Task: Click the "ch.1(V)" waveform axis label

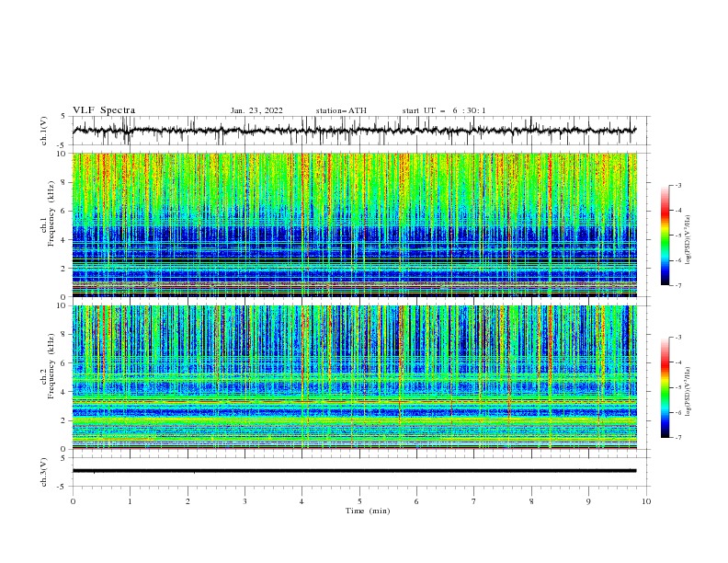Action: pos(44,131)
